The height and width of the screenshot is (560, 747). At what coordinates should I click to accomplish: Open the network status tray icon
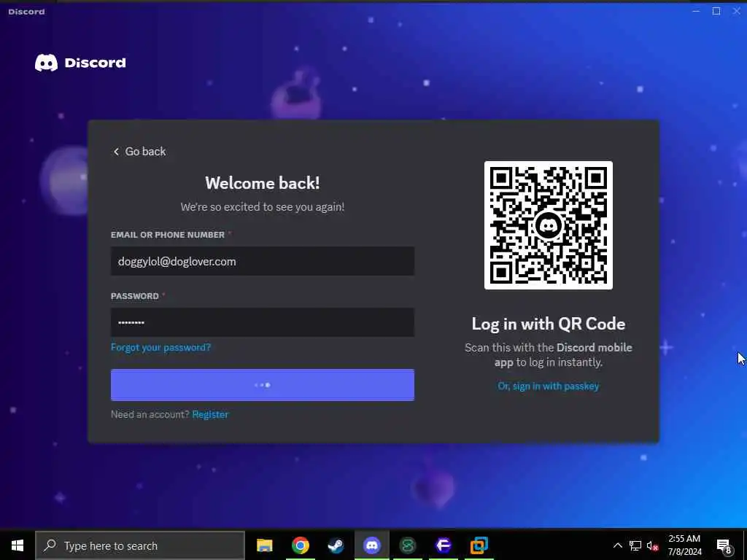635,545
